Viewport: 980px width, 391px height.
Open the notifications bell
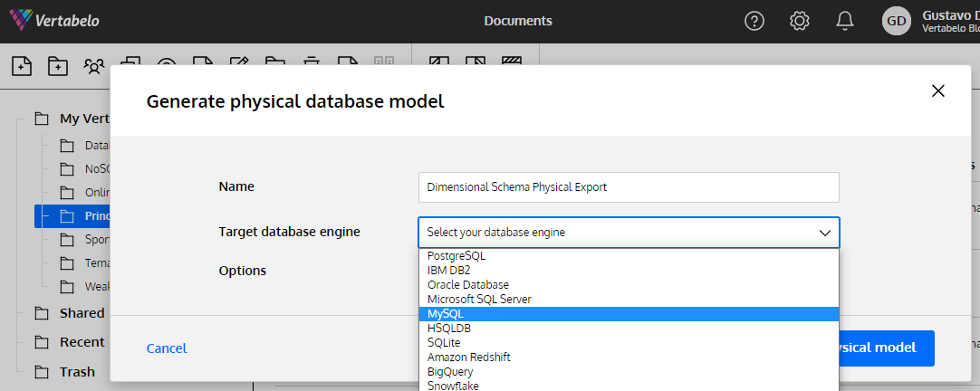[x=844, y=21]
